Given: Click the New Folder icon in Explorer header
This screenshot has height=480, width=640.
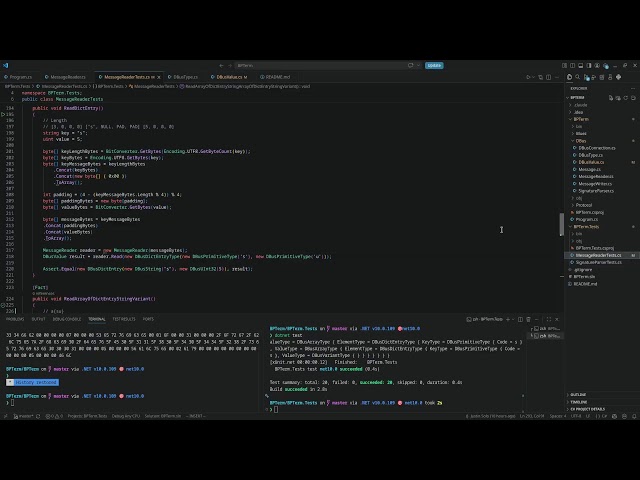Looking at the screenshot, I should [x=618, y=98].
